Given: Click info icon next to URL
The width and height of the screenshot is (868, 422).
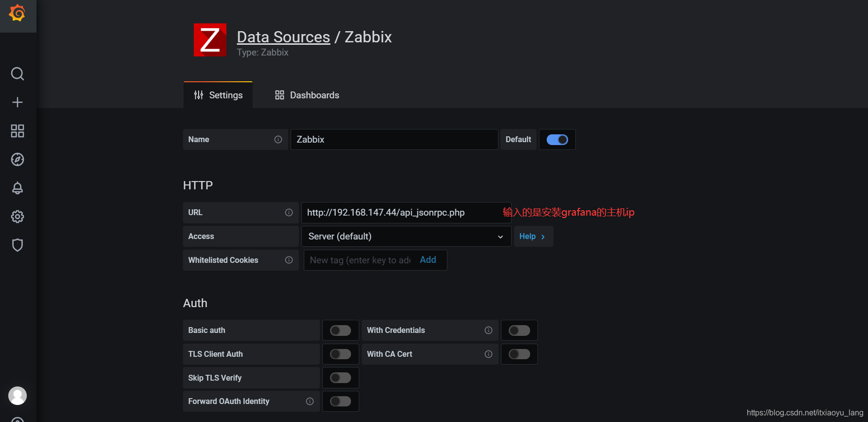Looking at the screenshot, I should (x=289, y=213).
